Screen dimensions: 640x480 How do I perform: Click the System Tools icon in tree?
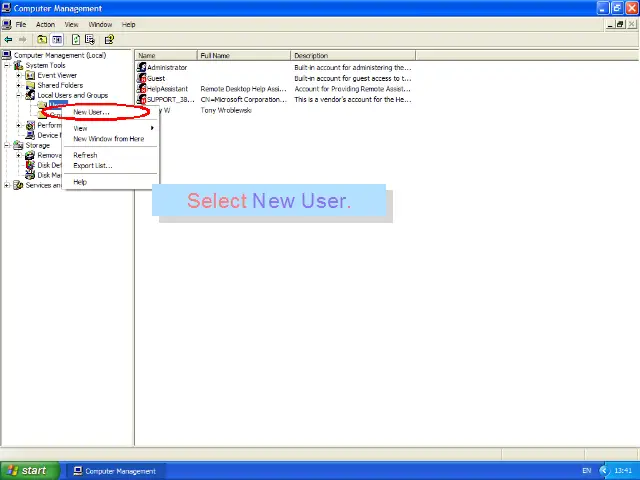pyautogui.click(x=18, y=65)
